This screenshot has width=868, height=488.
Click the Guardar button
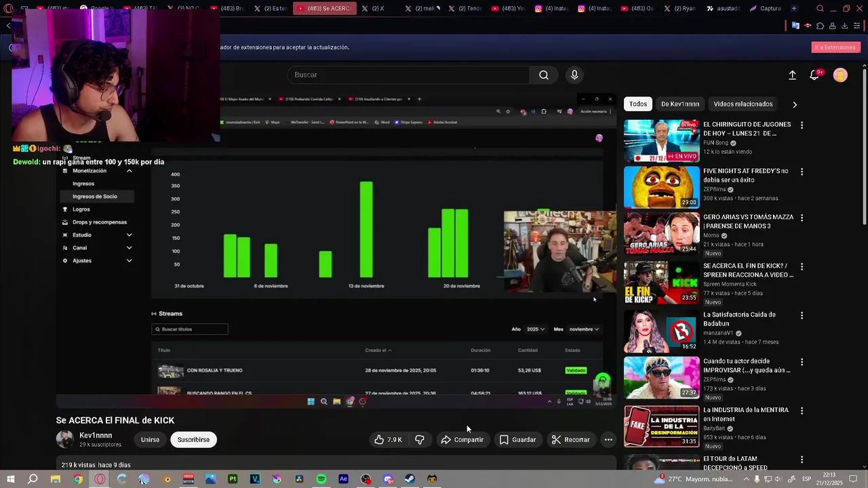click(x=517, y=440)
